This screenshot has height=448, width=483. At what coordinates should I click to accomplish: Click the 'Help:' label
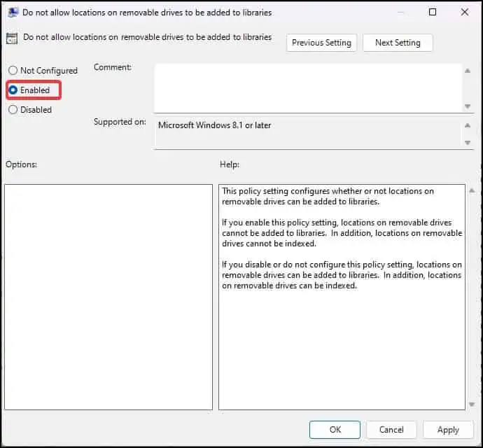point(230,164)
